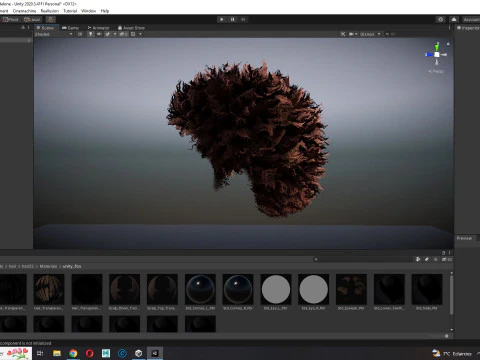Image resolution: width=480 pixels, height=360 pixels.
Task: Click the unity_fbx breadcrumb folder
Action: (x=72, y=266)
